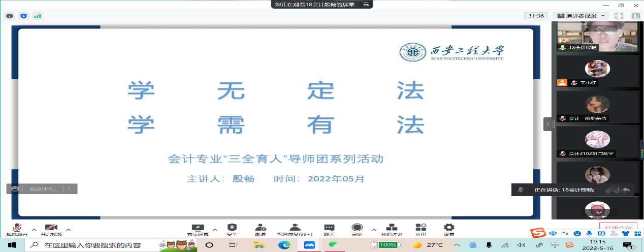Click the Invite icon in meeting toolbar
Screen dimensions: 644x252
(261, 229)
